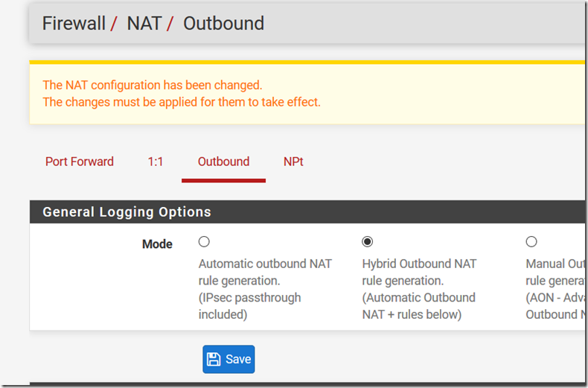Image resolution: width=588 pixels, height=388 pixels.
Task: Switch to the 1:1 NAT tab
Action: 156,162
